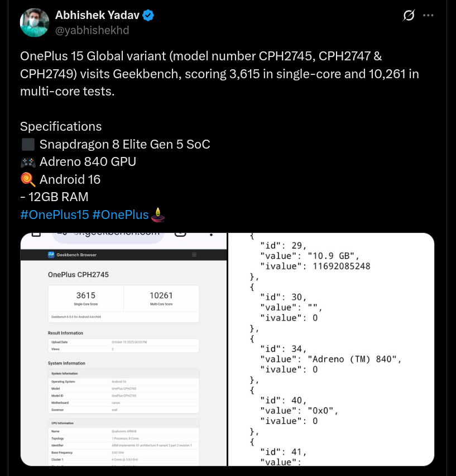456x476 pixels.
Task: Click the 10261 multi-core score
Action: (x=161, y=296)
